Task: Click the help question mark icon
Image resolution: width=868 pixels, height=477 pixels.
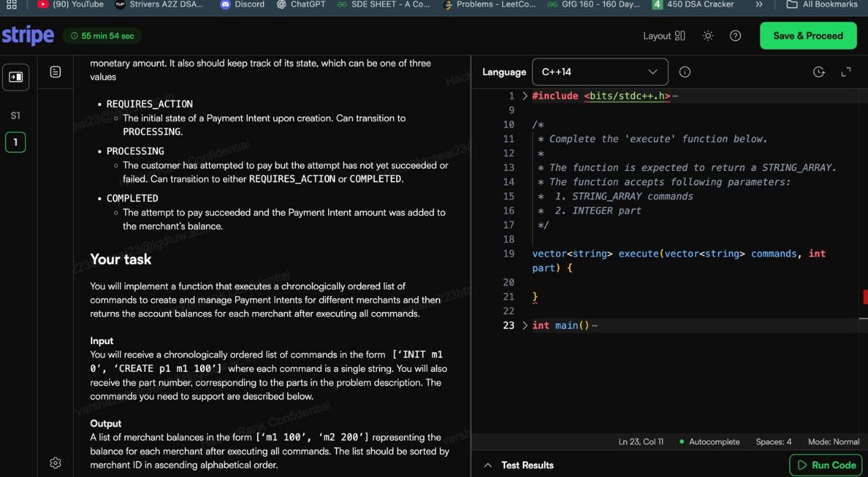Action: [x=735, y=36]
